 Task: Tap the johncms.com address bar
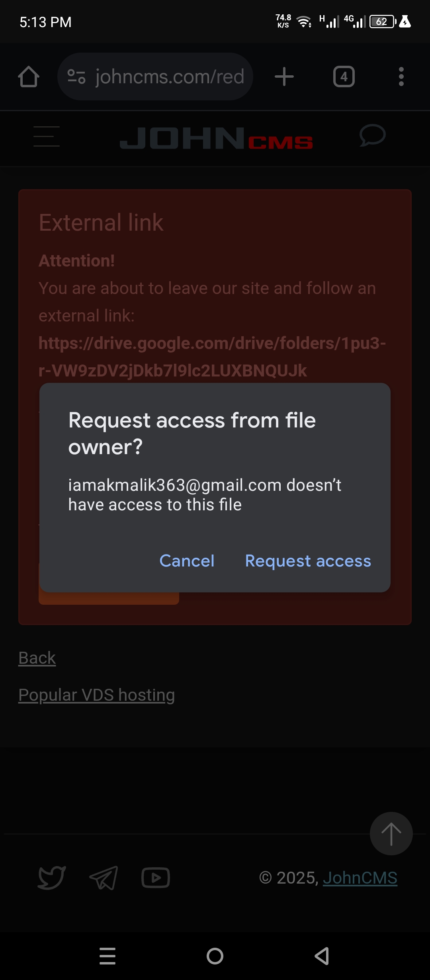point(170,76)
